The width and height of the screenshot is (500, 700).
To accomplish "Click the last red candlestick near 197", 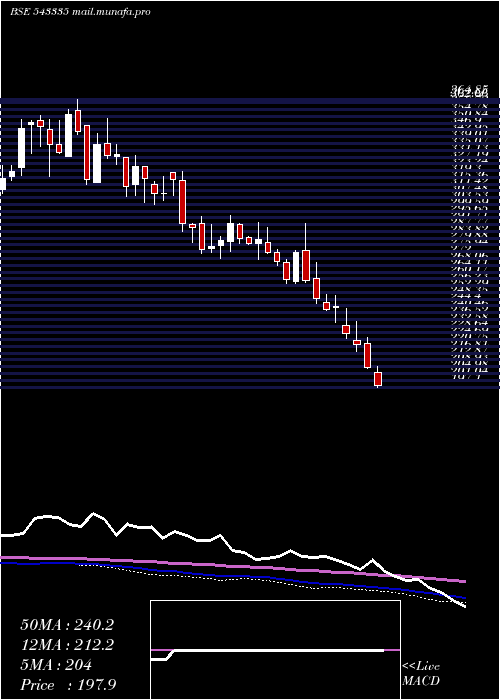I will pyautogui.click(x=378, y=379).
